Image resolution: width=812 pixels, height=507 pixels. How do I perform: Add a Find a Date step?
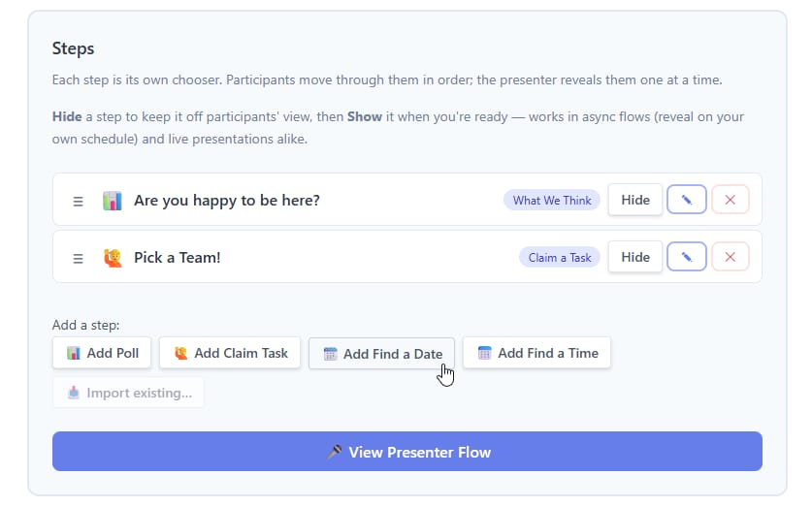[381, 354]
